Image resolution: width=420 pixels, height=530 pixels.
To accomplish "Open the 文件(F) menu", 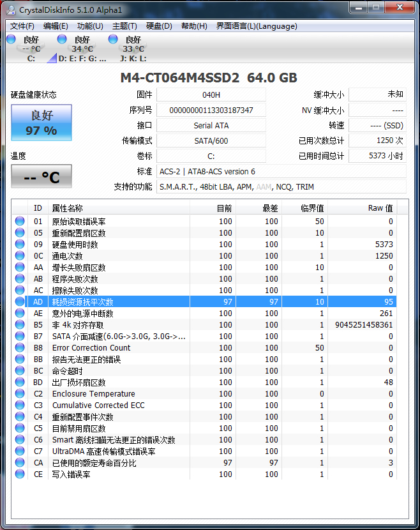I will tap(22, 26).
